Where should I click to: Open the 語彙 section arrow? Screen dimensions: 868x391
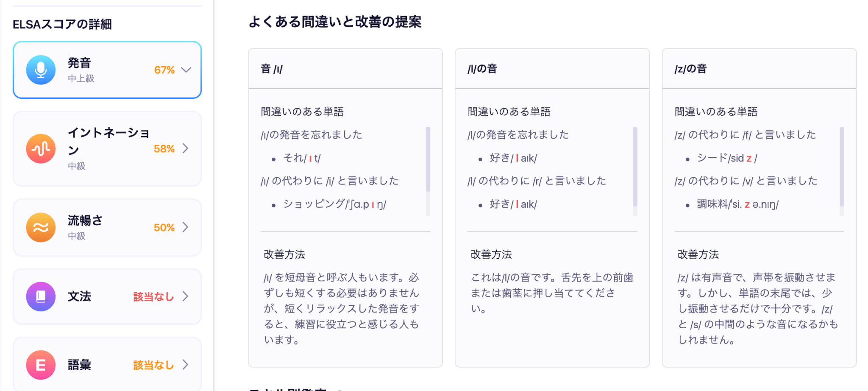point(185,365)
